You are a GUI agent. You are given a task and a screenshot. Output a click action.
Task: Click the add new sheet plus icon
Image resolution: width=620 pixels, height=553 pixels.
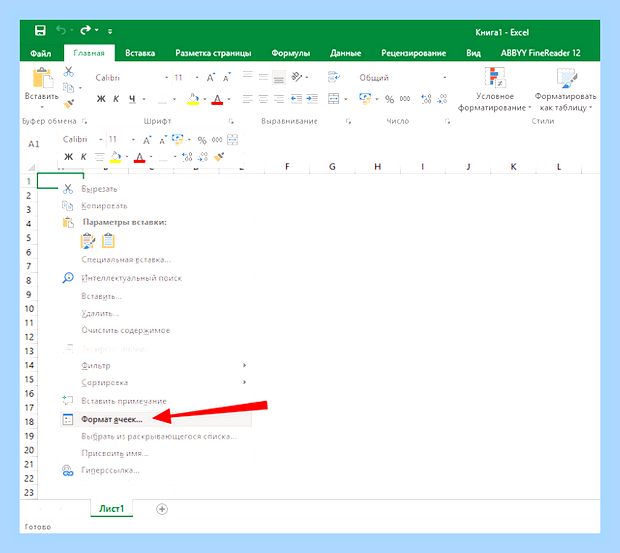coord(162,509)
